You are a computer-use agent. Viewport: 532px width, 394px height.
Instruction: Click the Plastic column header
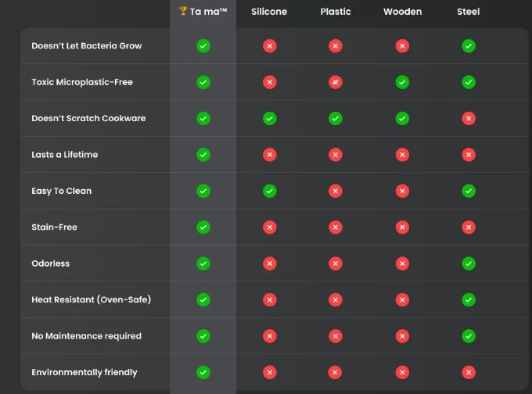tap(336, 12)
